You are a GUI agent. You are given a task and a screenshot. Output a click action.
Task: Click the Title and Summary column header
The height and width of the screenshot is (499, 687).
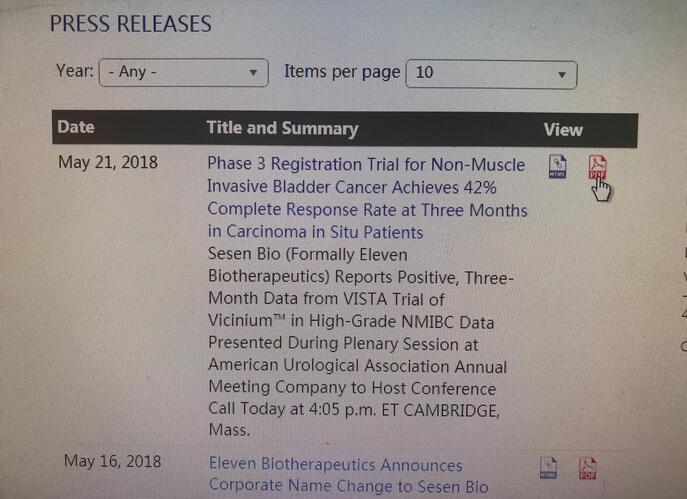tap(282, 128)
